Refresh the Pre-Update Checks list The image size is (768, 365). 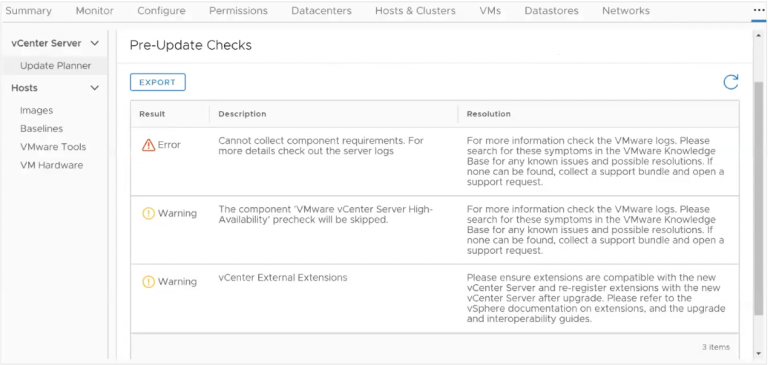(730, 82)
